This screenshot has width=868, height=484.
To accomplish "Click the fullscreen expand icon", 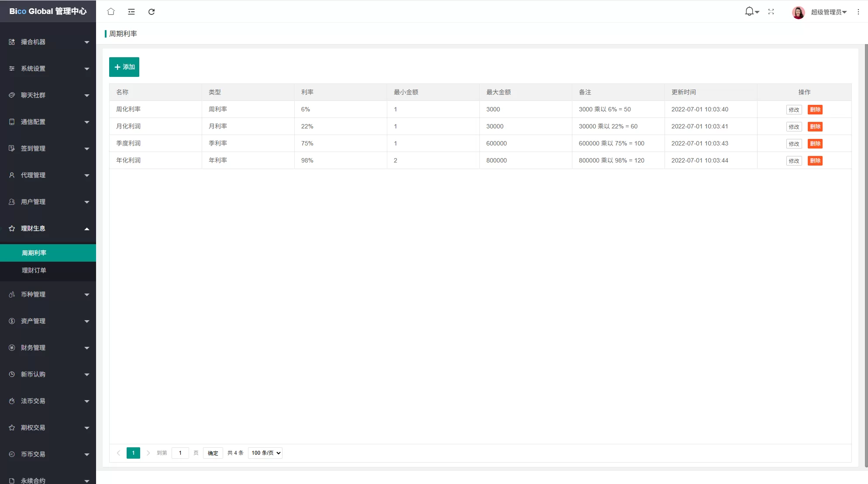I will coord(771,12).
